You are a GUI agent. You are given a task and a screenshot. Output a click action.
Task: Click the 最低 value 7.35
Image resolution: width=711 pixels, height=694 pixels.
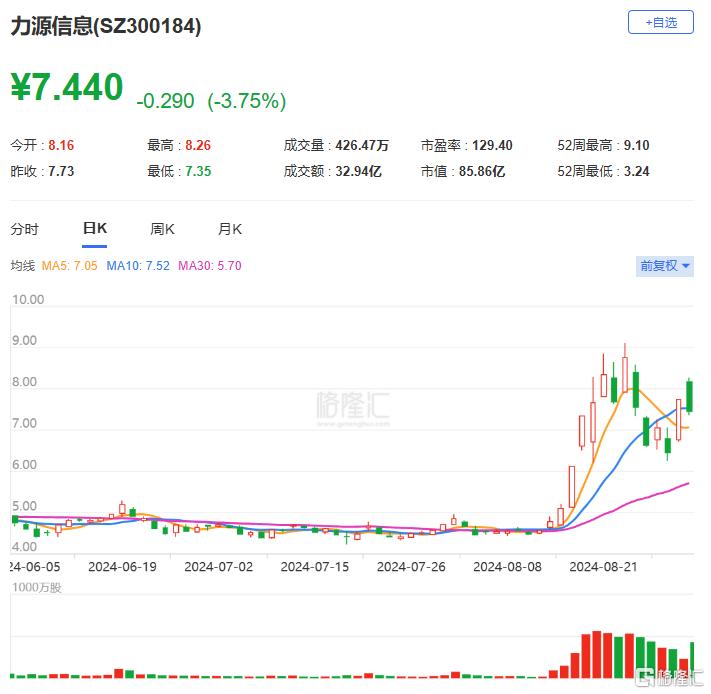click(200, 173)
